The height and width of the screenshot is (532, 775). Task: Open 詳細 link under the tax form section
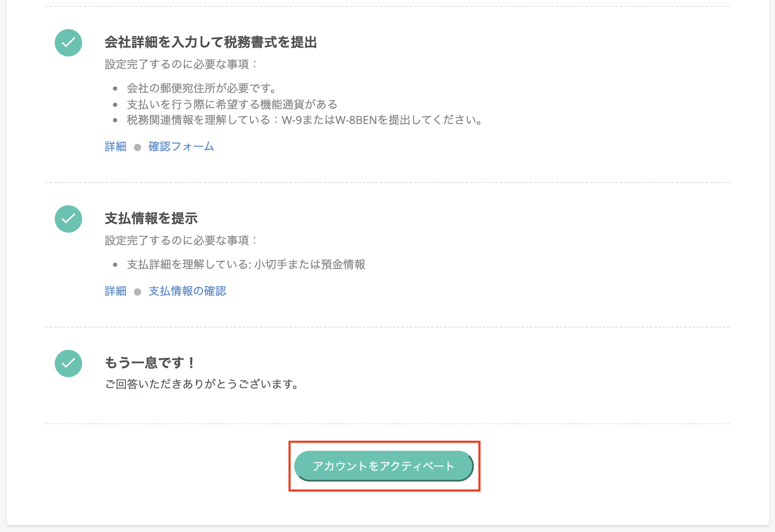[x=115, y=147]
